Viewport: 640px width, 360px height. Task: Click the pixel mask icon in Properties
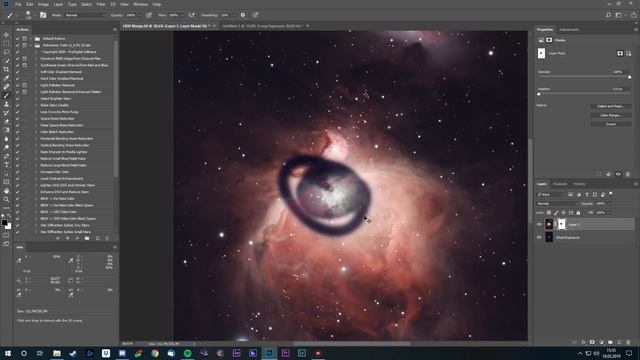pyautogui.click(x=620, y=53)
